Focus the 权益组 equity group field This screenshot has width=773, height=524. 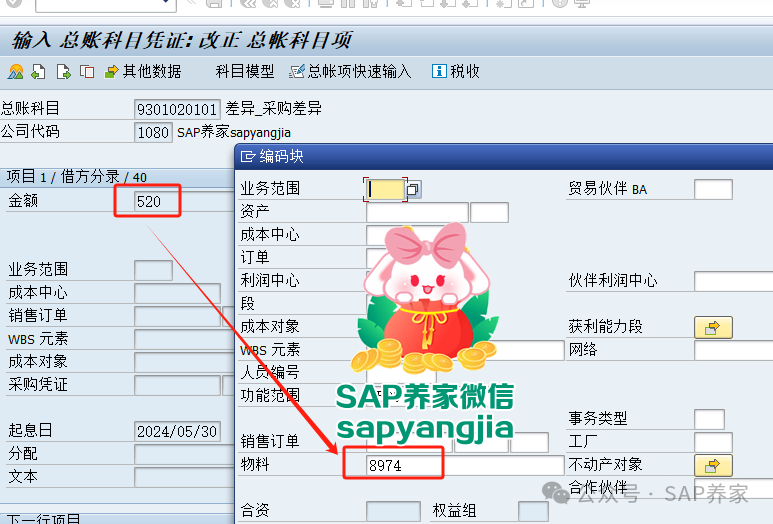[x=533, y=511]
